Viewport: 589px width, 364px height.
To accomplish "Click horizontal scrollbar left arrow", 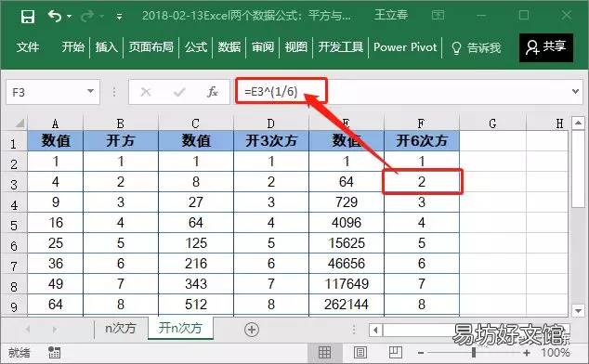I will [375, 331].
